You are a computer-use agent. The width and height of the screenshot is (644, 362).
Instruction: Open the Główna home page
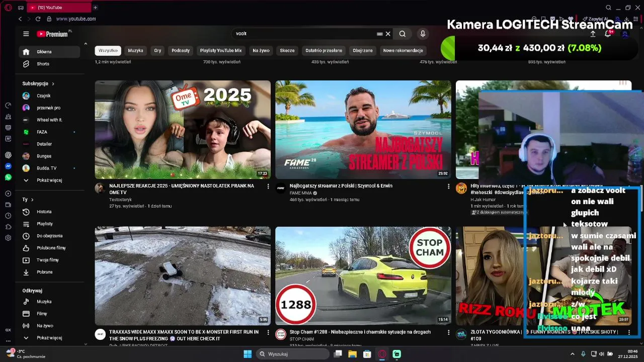49,52
